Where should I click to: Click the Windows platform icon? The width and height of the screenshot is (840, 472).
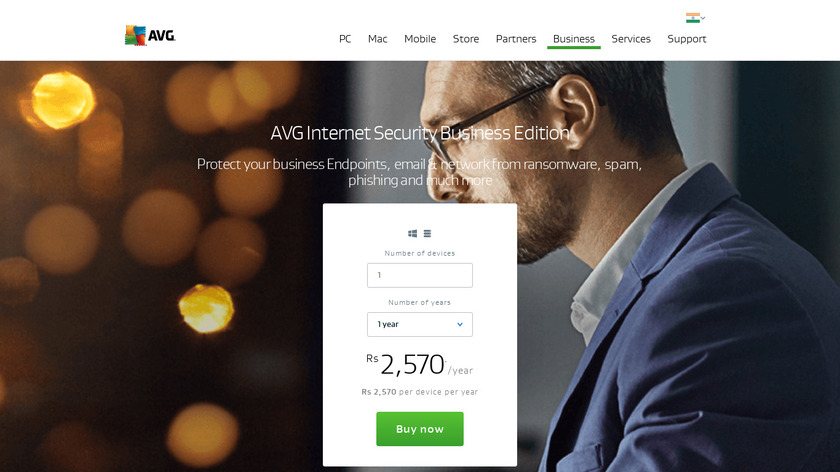pyautogui.click(x=412, y=234)
